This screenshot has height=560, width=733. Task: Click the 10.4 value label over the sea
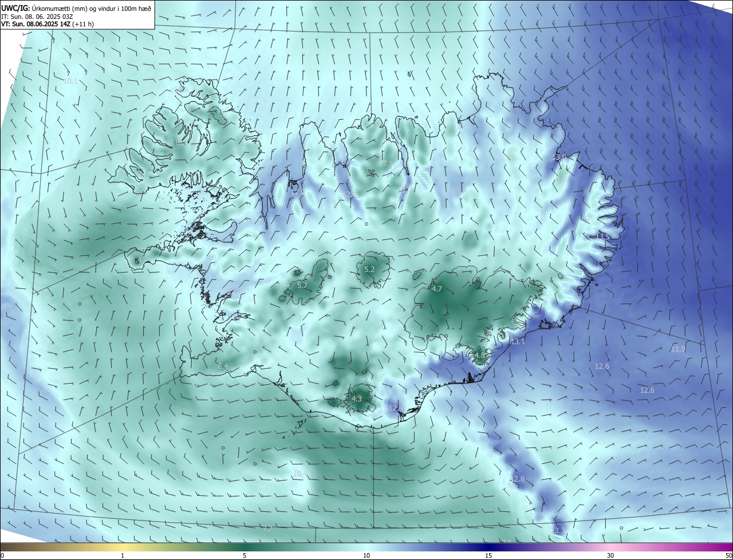pos(300,474)
